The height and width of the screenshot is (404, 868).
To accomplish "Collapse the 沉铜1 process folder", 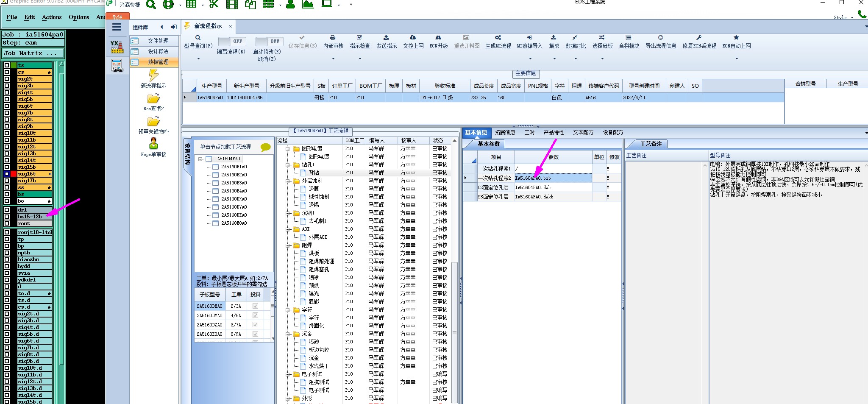I will [288, 213].
